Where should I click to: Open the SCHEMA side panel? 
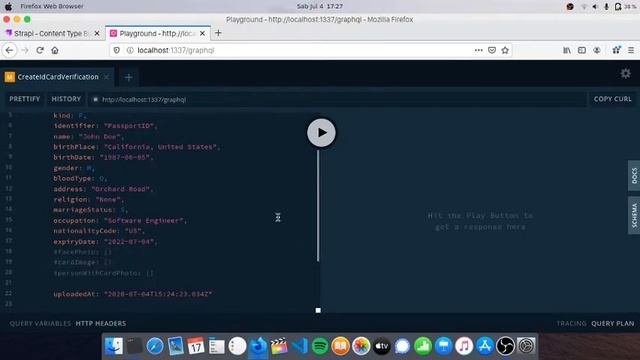634,215
